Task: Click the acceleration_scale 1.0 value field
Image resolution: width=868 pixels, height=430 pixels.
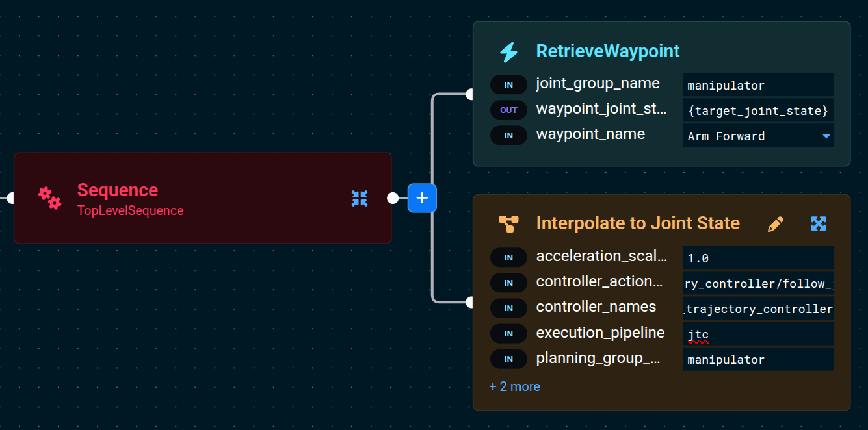Action: pyautogui.click(x=757, y=258)
